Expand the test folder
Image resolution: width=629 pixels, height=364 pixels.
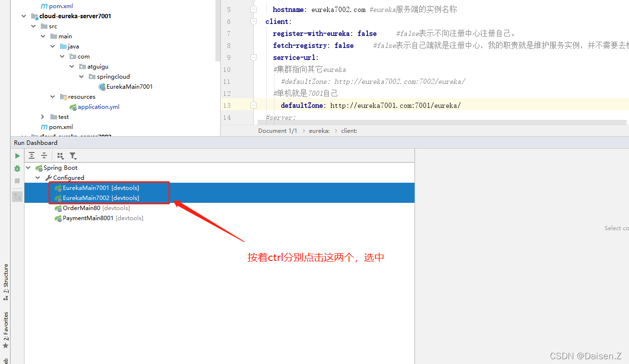(43, 117)
